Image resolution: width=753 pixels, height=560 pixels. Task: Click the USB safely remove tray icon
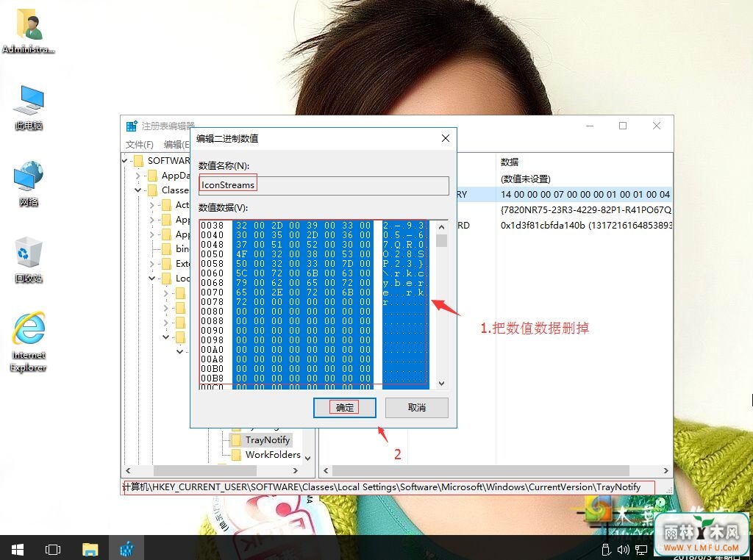tap(606, 550)
